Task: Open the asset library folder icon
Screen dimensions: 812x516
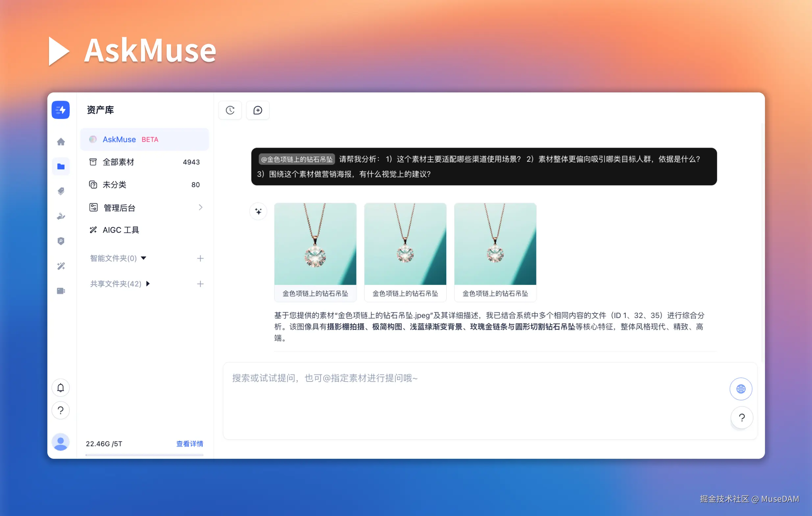Action: (61, 166)
